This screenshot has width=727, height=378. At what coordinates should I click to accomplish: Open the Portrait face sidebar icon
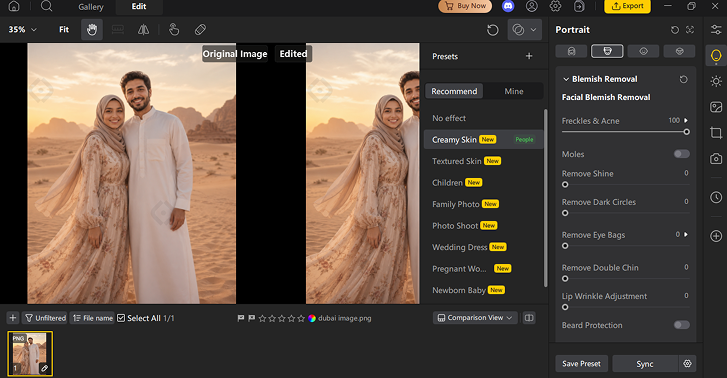tap(716, 56)
